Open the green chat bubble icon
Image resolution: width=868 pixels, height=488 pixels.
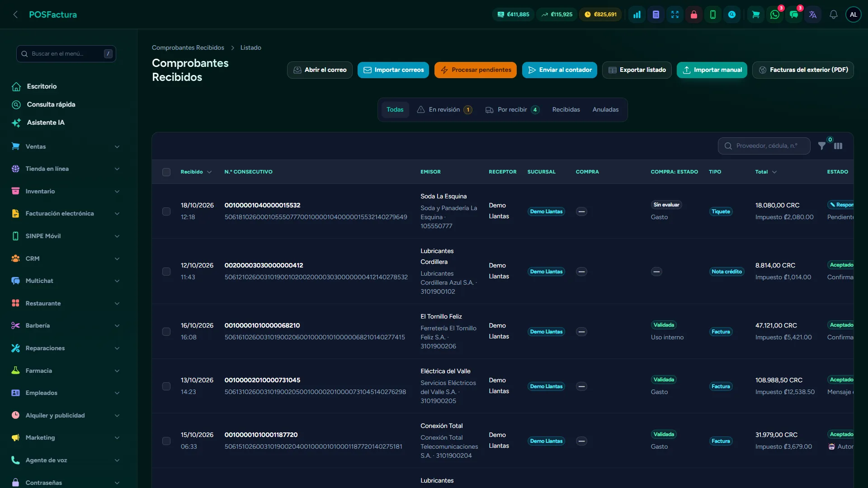(x=794, y=14)
